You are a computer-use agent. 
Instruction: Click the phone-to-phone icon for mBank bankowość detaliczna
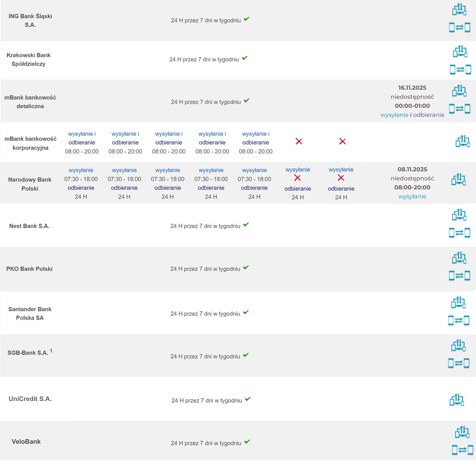pyautogui.click(x=460, y=109)
